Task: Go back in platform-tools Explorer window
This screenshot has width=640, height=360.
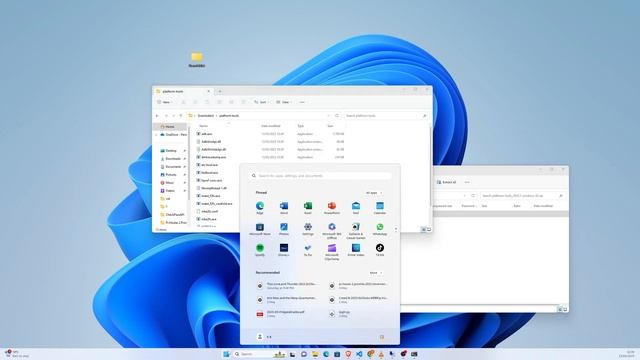Action: 158,116
